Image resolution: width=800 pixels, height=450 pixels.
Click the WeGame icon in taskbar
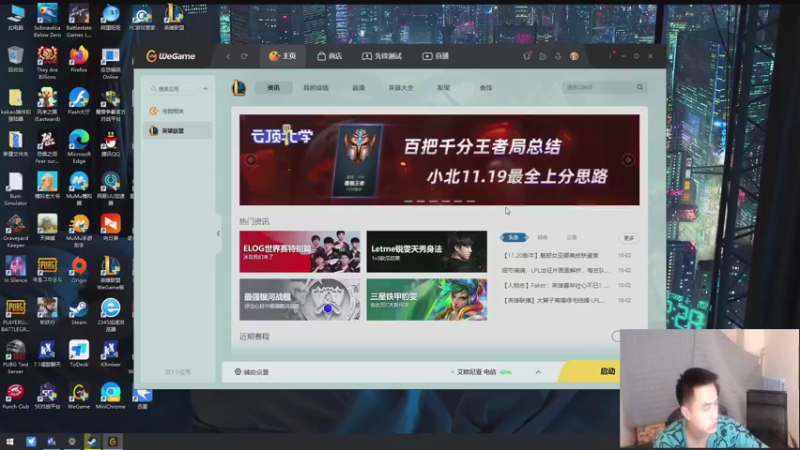pyautogui.click(x=113, y=441)
